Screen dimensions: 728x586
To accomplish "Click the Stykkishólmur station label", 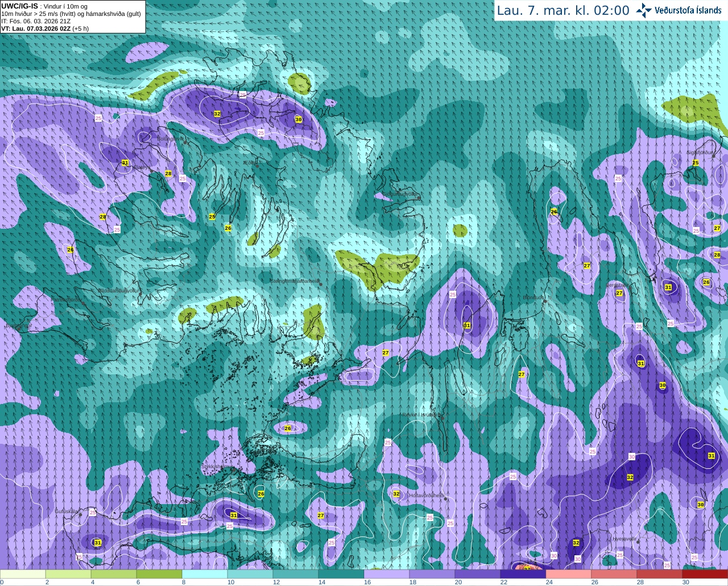I will click(217, 466).
